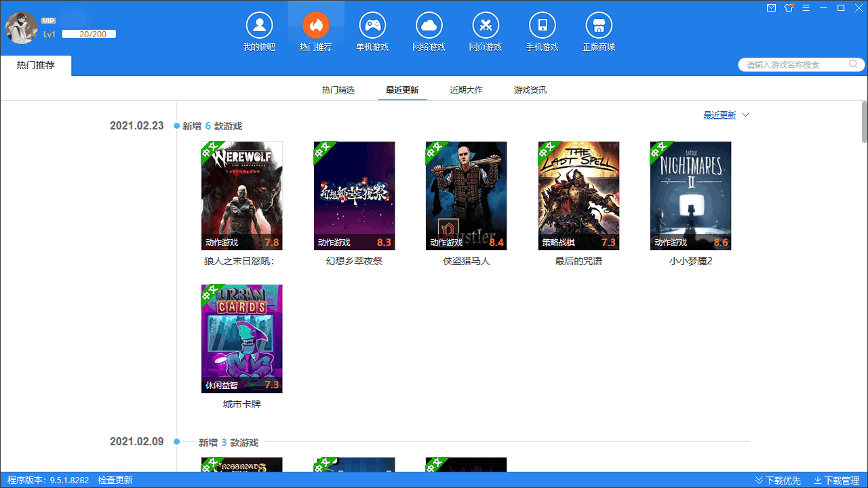Viewport: 868px width, 488px height.
Task: Click the 2021.02.23 date label
Action: click(x=137, y=126)
